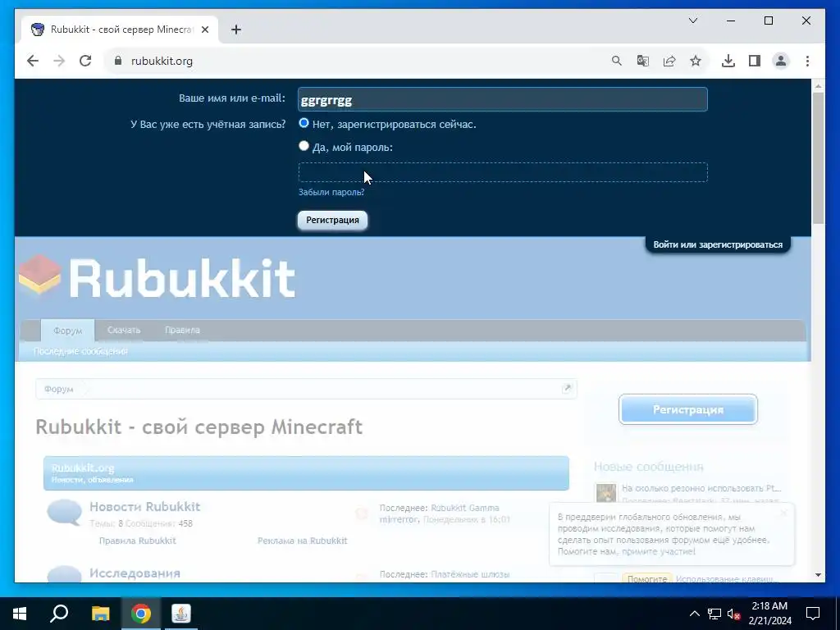Viewport: 840px width, 630px height.
Task: Click the breadcrumb jump arrow icon
Action: tap(567, 388)
